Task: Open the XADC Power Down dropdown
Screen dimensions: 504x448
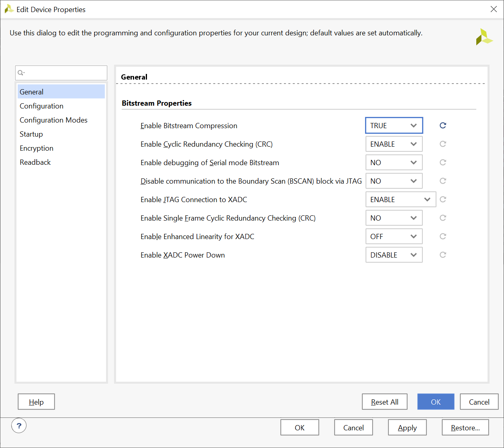Action: click(394, 255)
